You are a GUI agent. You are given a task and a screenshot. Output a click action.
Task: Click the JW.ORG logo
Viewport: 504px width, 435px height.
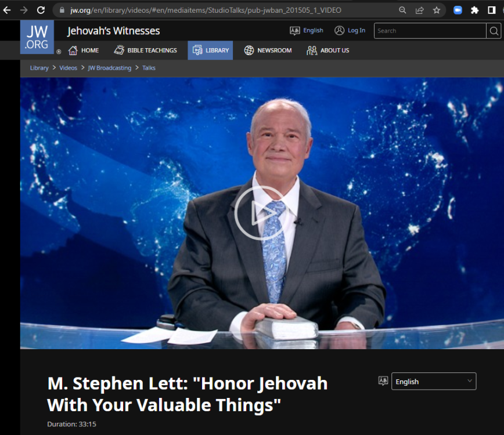tap(37, 37)
